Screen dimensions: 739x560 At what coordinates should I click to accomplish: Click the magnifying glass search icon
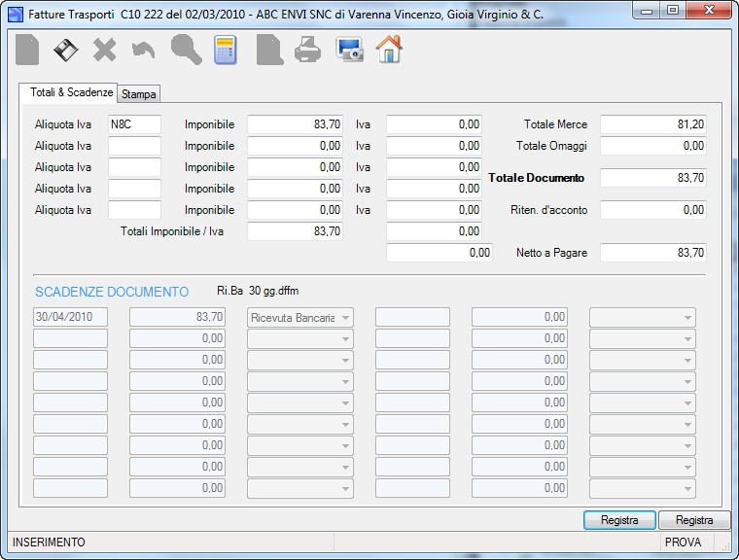(186, 50)
